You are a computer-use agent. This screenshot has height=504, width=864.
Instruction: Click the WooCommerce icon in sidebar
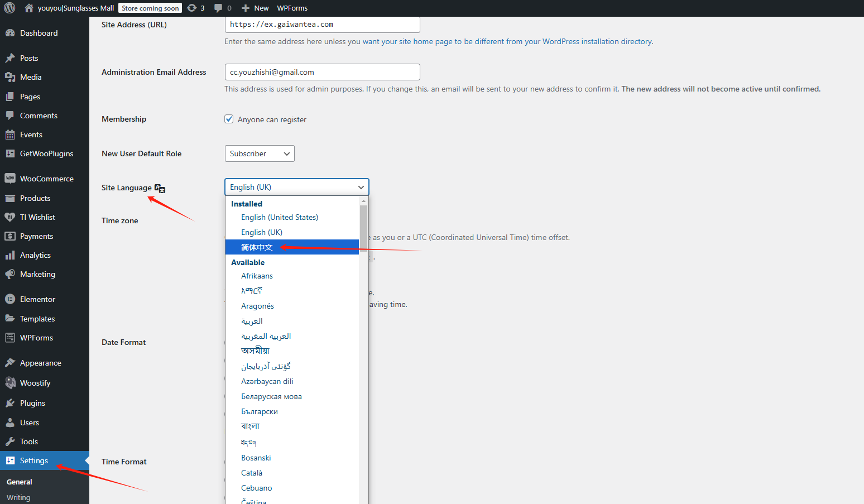[10, 179]
